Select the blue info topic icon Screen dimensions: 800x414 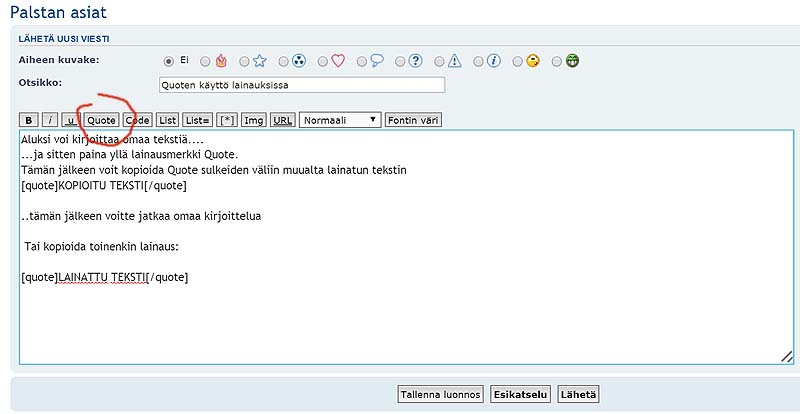pos(493,61)
